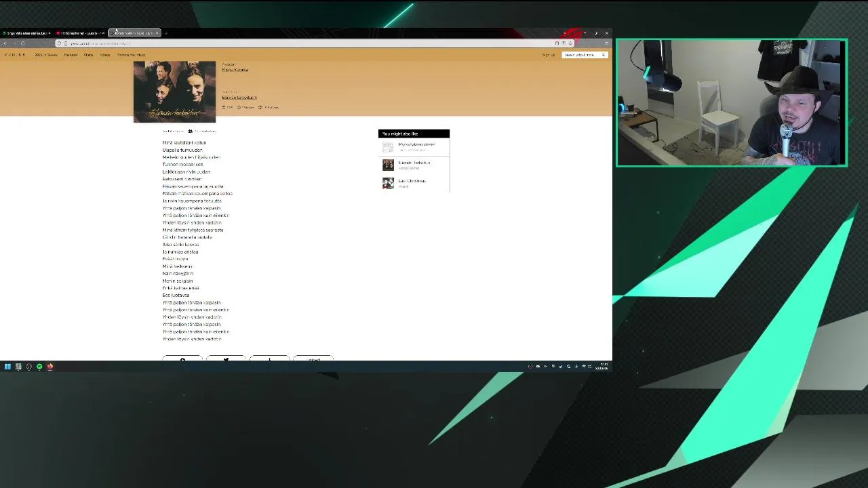Click the Sign Up link
868x488 pixels.
point(549,55)
